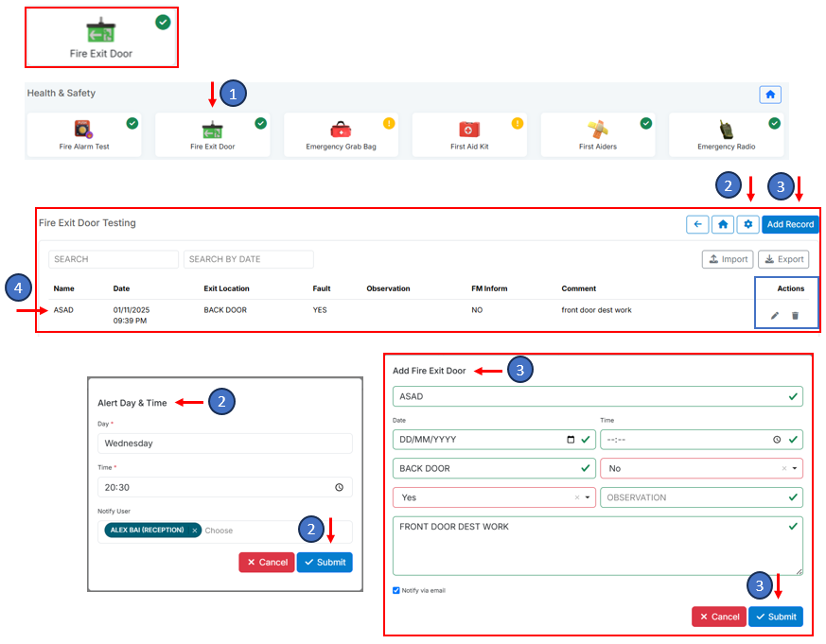Open the Emergency Radio tile
Screen dimensions: 826x644
(x=726, y=134)
